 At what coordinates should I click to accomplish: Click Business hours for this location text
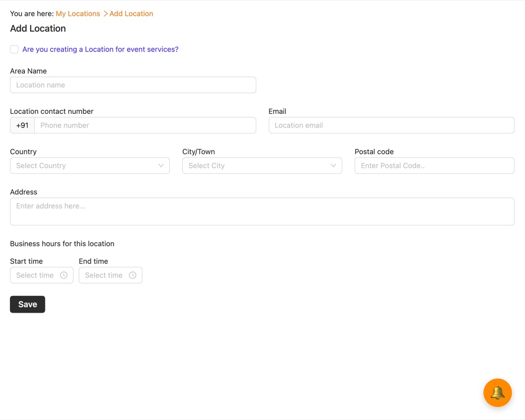pos(62,244)
